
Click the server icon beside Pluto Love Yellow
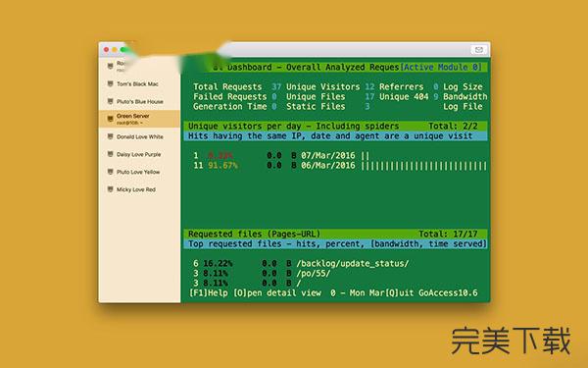tap(110, 172)
